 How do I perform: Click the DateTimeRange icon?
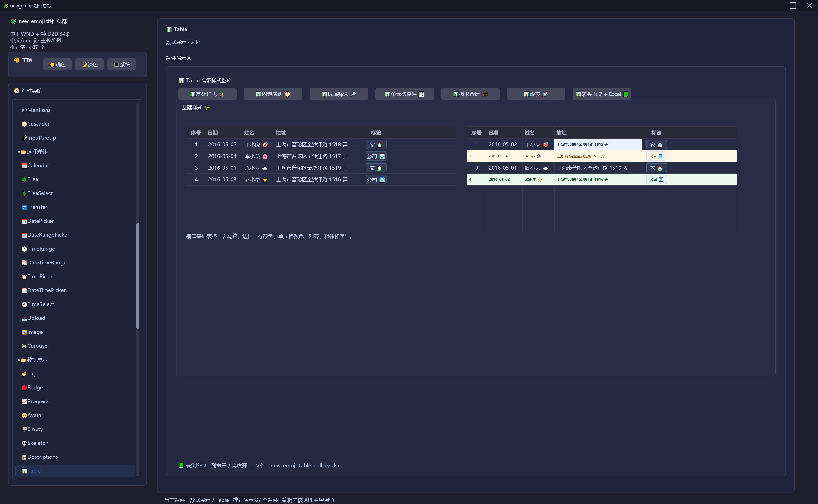(24, 263)
